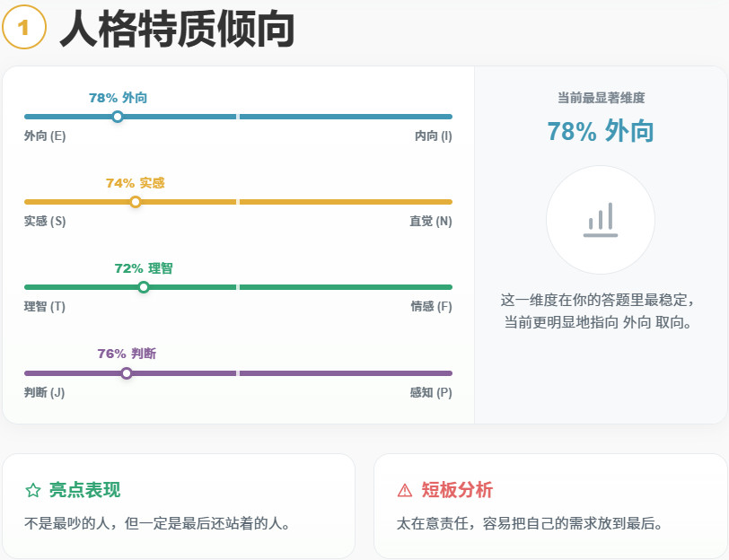Click the 理智 slider handle

tap(144, 287)
